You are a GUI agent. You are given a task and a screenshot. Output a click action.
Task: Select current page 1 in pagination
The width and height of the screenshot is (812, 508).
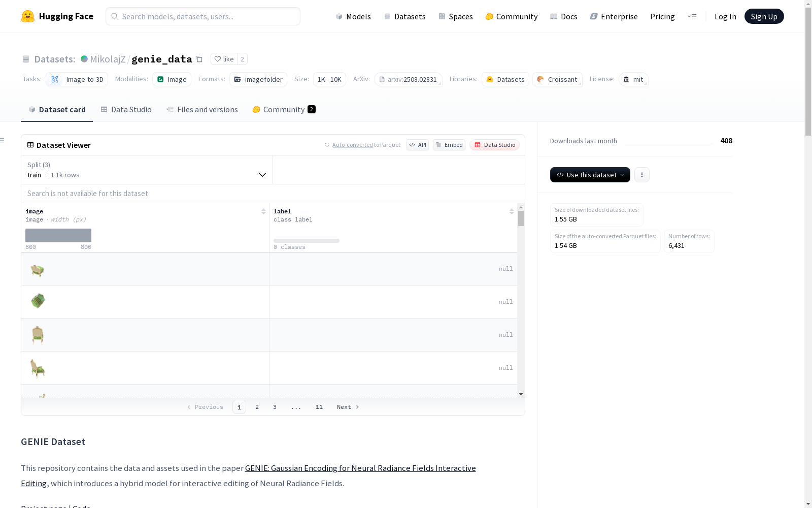(239, 407)
